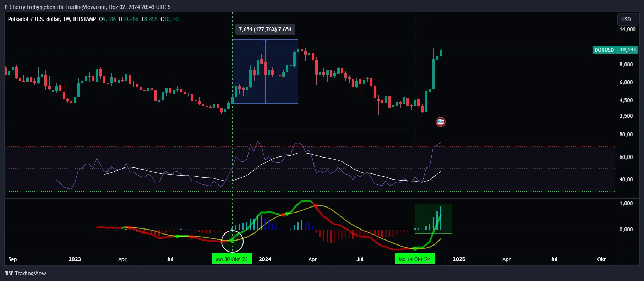Click the DOTUSD price label 10,143
This screenshot has height=281, width=644.
tap(615, 50)
